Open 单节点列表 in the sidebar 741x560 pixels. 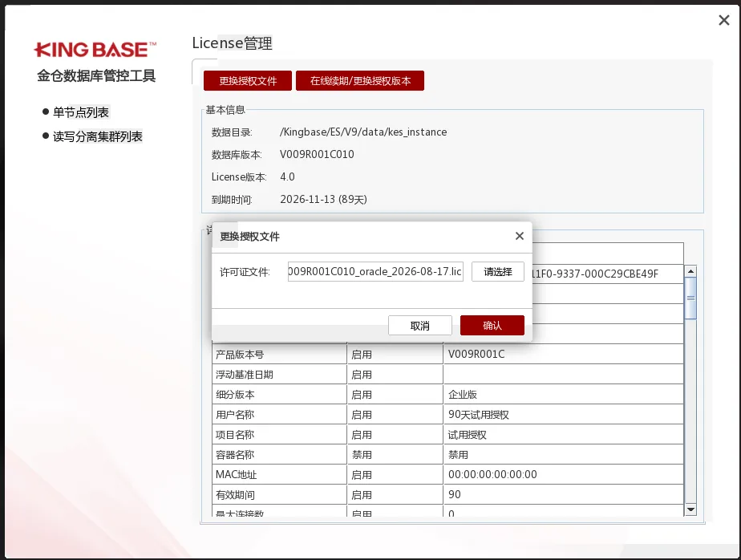(x=81, y=112)
